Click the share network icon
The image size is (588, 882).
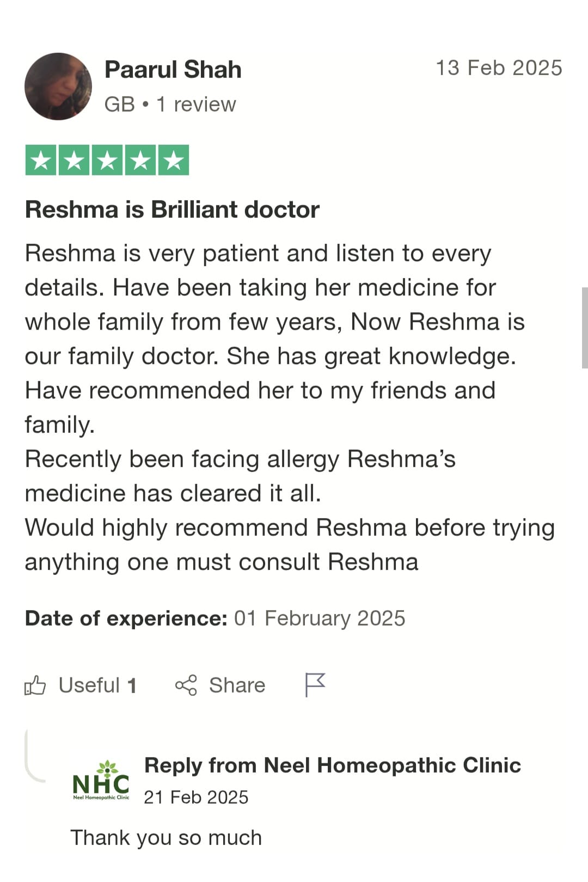point(186,685)
